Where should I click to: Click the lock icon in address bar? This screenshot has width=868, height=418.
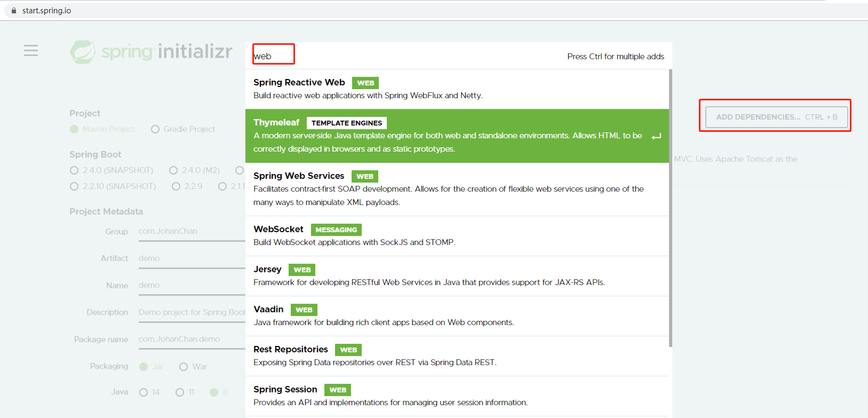pyautogui.click(x=14, y=11)
